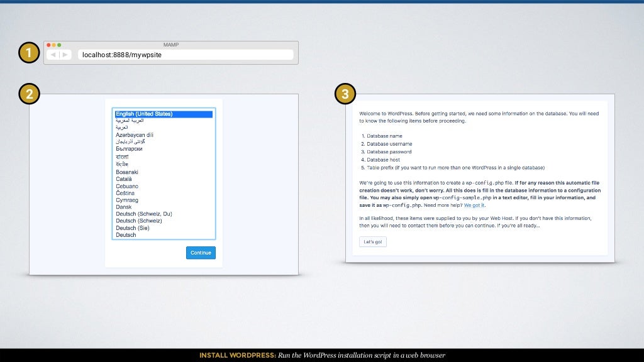Select plain Deutsch language option
644x362 pixels.
coord(126,235)
